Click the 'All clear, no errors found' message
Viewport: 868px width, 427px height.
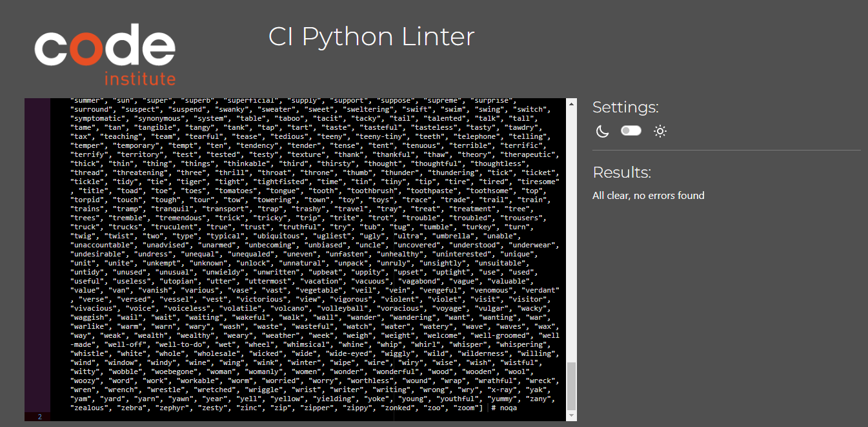[x=649, y=195]
